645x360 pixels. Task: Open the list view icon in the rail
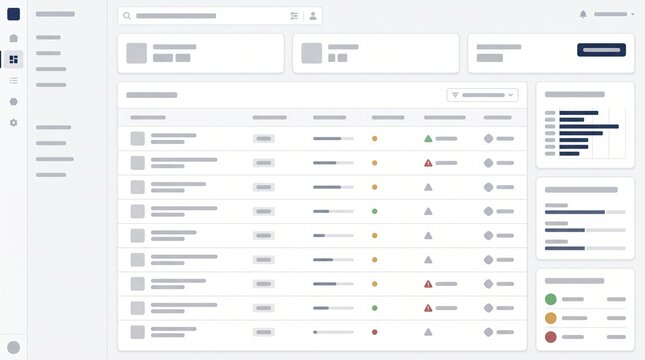click(x=14, y=81)
